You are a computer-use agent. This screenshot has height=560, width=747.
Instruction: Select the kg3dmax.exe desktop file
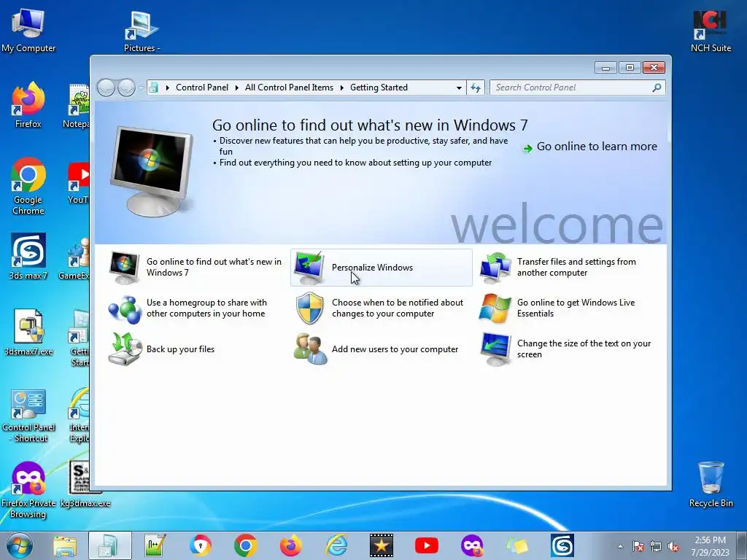[85, 483]
